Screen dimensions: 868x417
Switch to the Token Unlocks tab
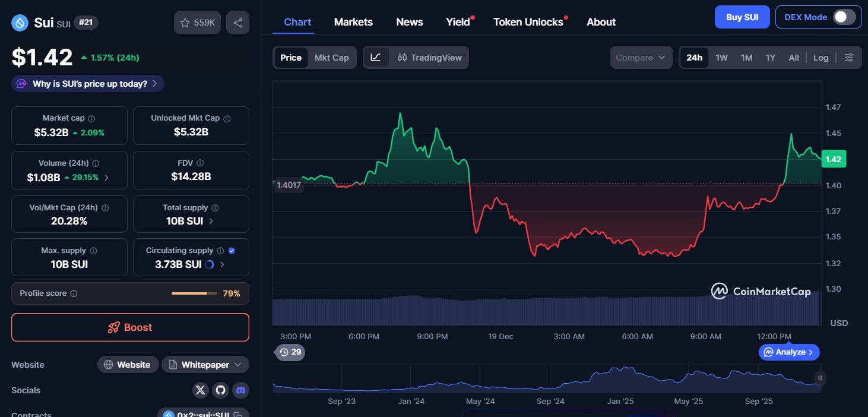(x=528, y=21)
